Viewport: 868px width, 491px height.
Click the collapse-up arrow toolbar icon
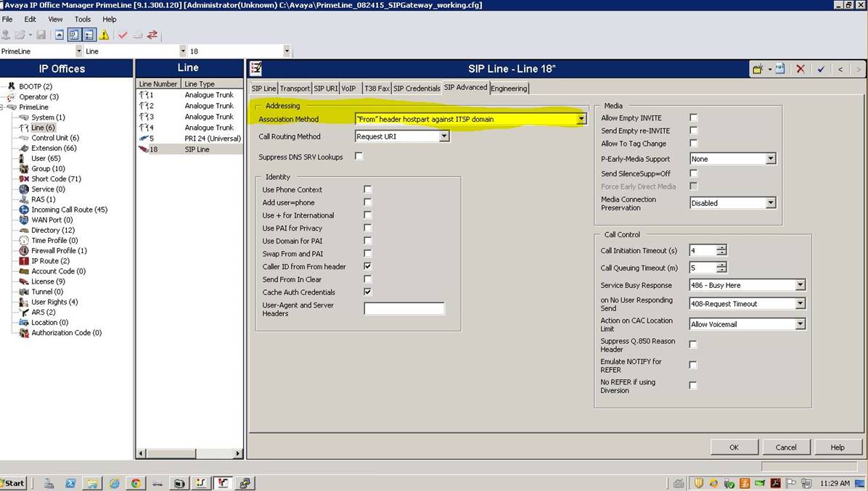tap(60, 35)
